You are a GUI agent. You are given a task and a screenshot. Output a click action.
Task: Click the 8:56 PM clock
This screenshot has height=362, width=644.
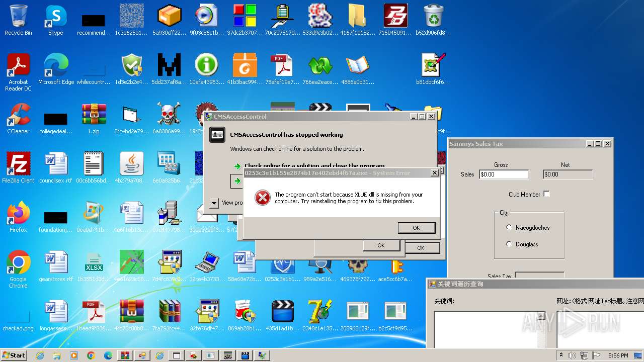[618, 355]
